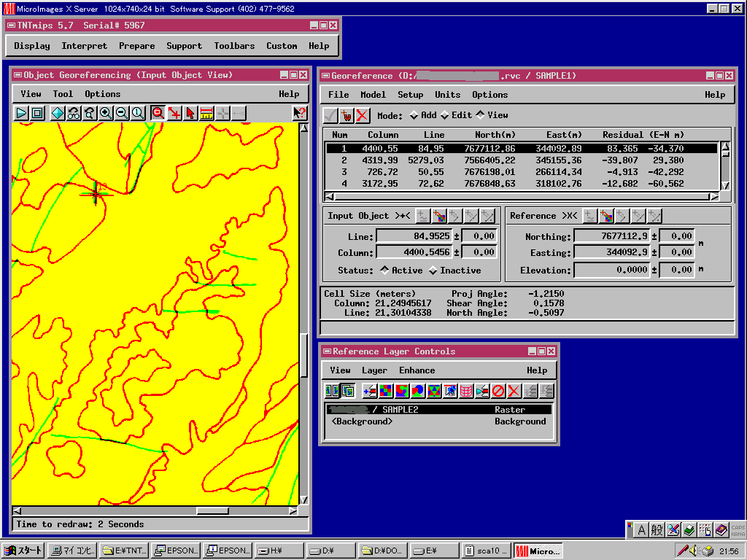
Task: Open the Interpret menu in TNTmips
Action: (x=84, y=46)
